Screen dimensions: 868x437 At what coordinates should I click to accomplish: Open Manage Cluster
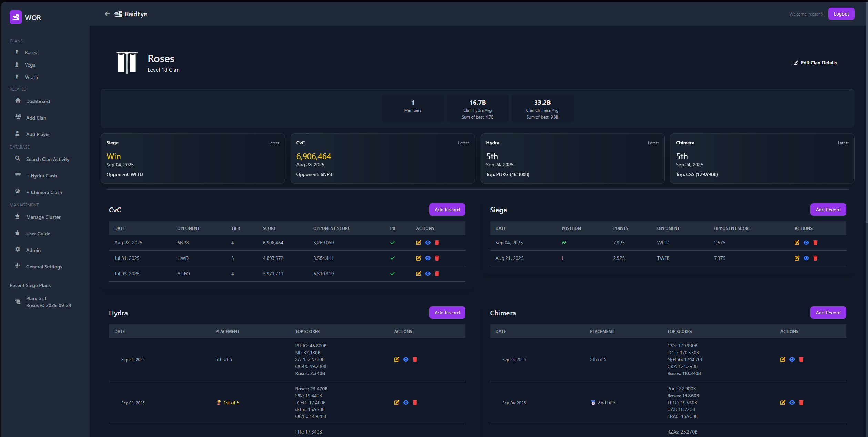click(x=43, y=217)
